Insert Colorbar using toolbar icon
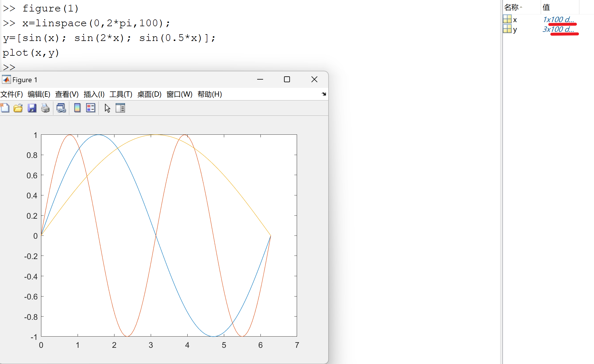Viewport: 594px width, 364px height. tap(77, 108)
